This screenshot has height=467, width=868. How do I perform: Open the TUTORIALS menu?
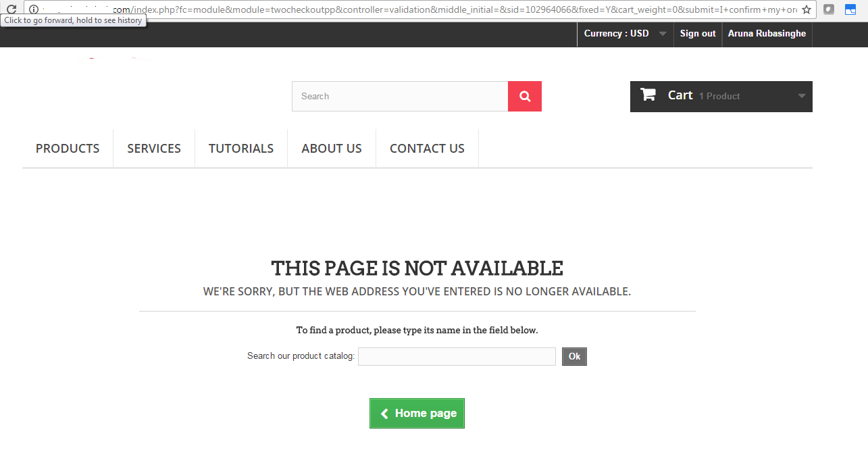click(241, 148)
